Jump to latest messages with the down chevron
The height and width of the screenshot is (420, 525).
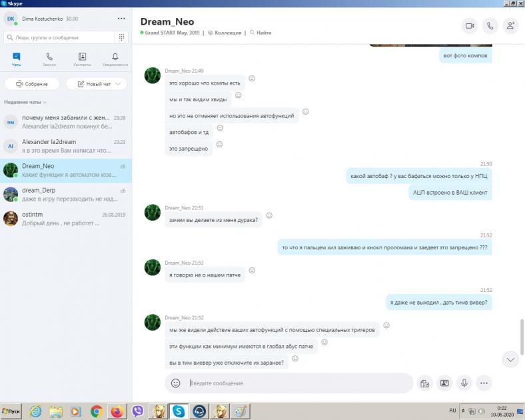click(510, 359)
